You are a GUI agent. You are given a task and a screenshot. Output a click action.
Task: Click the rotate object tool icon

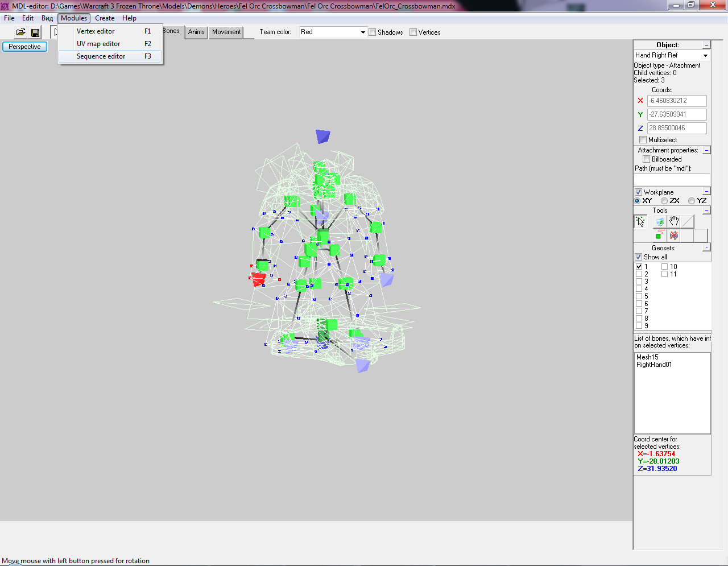660,221
